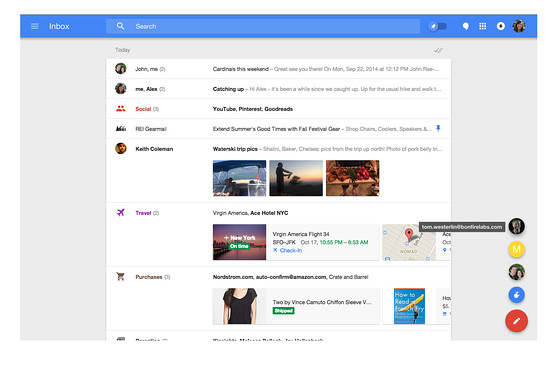Open the Waterski trip pics email

(278, 149)
